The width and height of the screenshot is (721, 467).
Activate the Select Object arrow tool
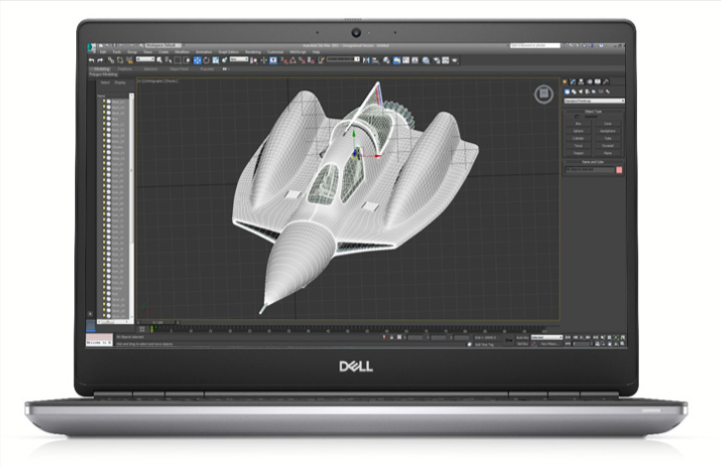point(160,60)
